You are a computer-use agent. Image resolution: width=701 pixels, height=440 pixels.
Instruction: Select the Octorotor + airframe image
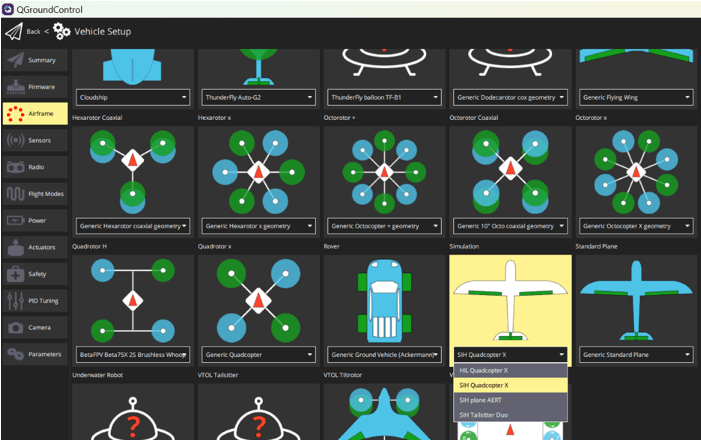[x=384, y=172]
